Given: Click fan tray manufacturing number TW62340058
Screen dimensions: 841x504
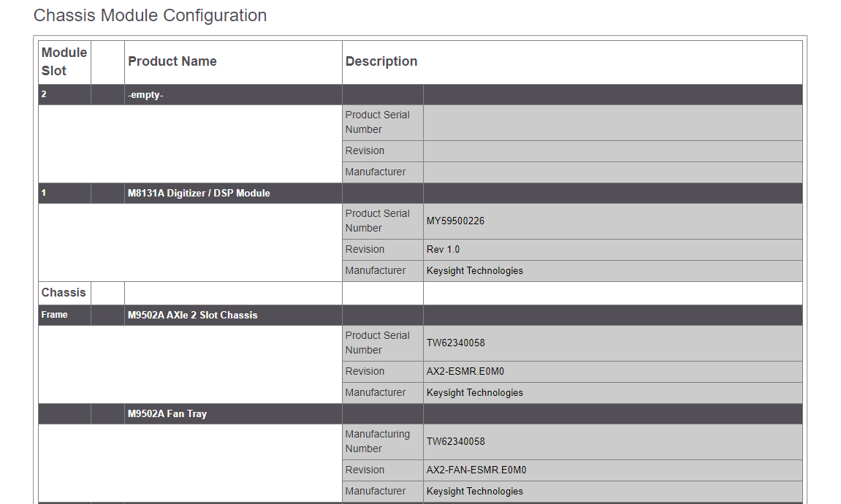Looking at the screenshot, I should [x=455, y=442].
